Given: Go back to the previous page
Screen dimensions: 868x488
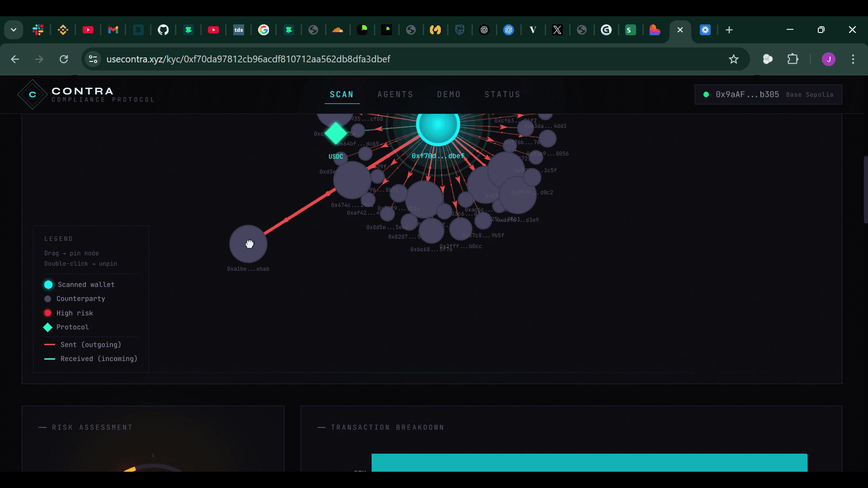Looking at the screenshot, I should click(15, 59).
